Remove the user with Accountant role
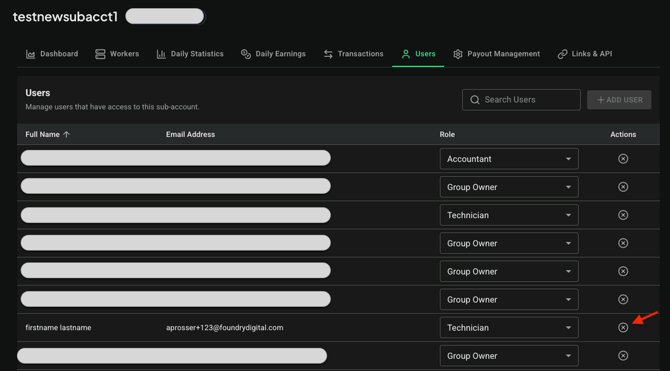Viewport: 670px width, 371px height. [623, 159]
